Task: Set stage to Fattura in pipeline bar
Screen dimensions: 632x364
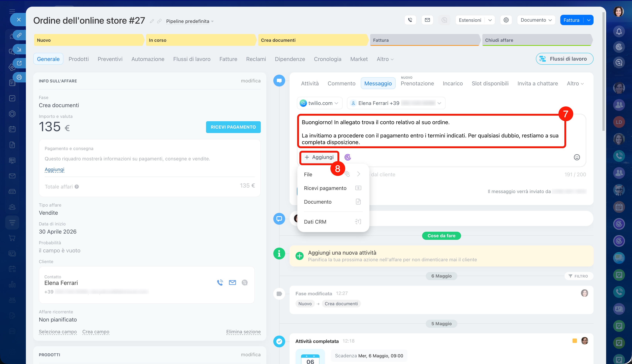Action: point(424,40)
